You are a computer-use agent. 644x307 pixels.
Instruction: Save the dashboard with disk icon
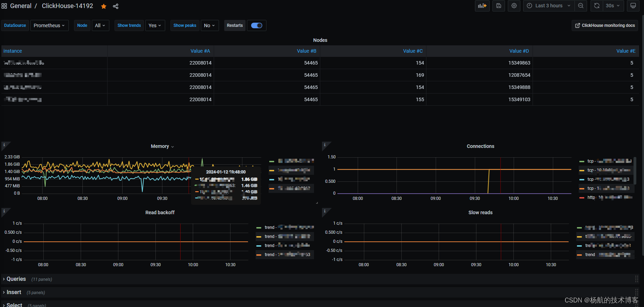(499, 6)
